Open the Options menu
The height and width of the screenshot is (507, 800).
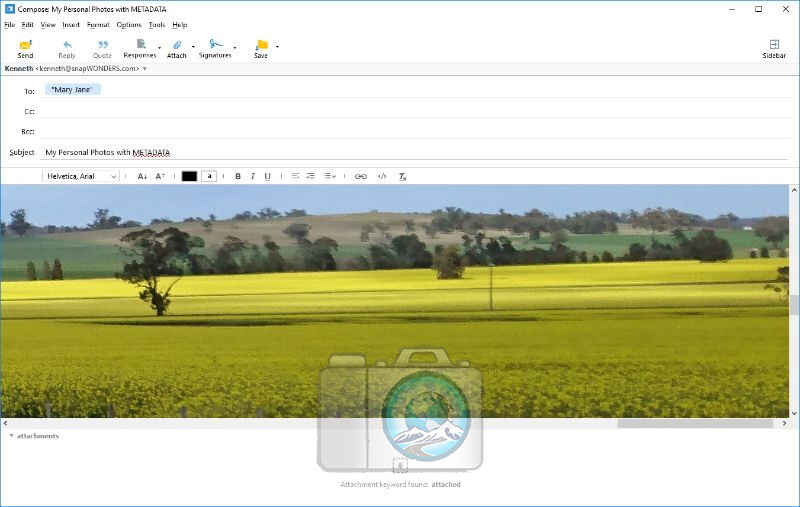coord(129,24)
